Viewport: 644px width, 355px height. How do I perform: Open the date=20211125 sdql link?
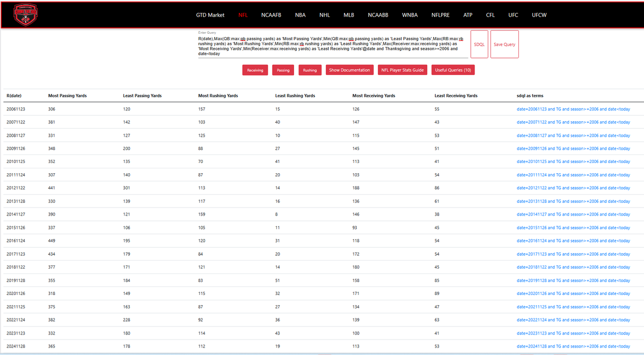tap(573, 307)
